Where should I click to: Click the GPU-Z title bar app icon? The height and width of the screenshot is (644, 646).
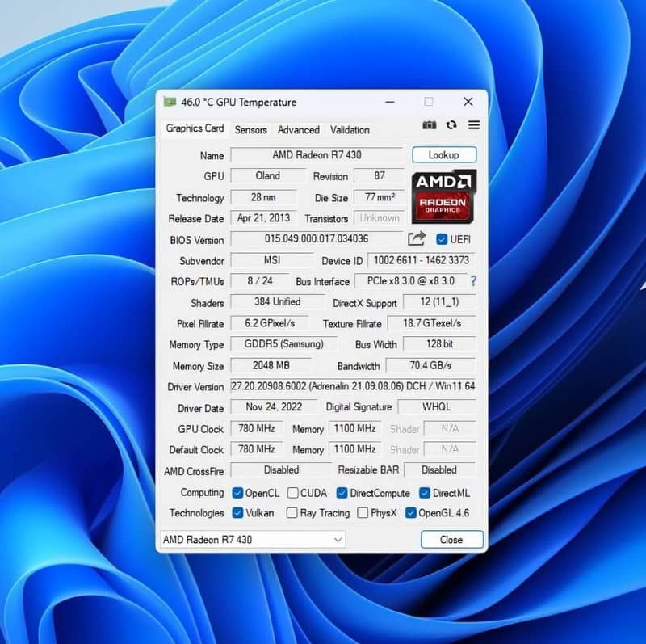point(170,102)
